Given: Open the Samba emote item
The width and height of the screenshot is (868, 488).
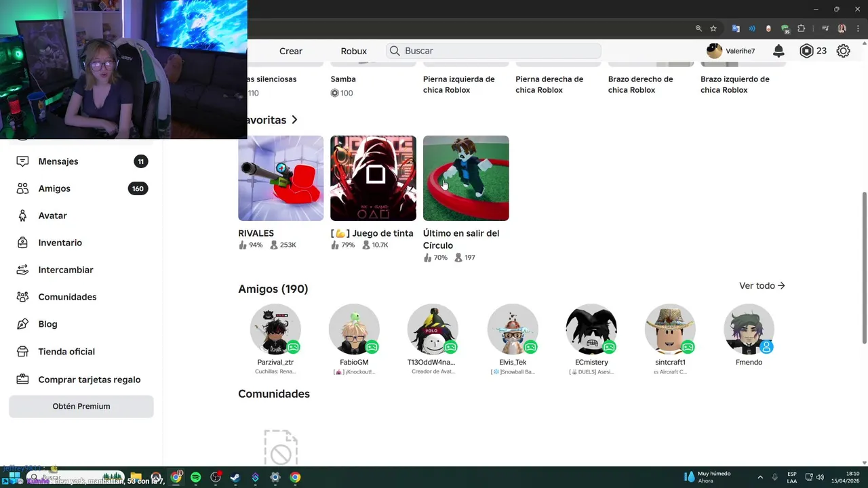Looking at the screenshot, I should coord(343,79).
